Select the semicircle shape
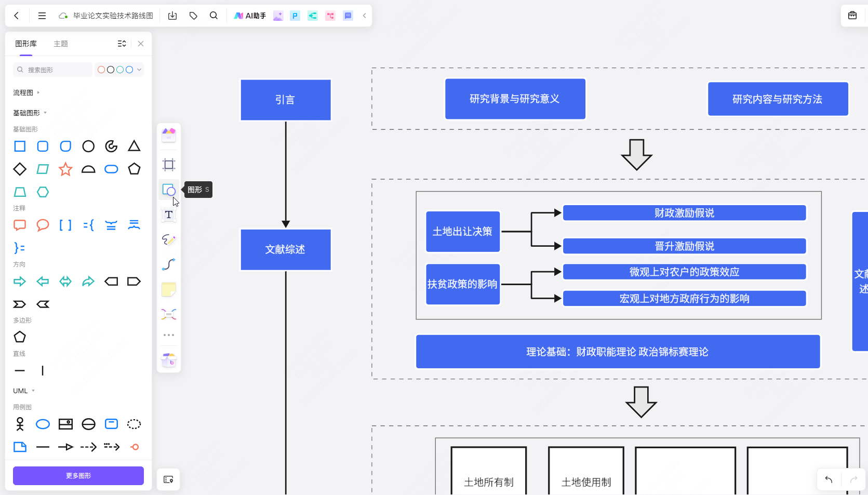 coord(88,169)
